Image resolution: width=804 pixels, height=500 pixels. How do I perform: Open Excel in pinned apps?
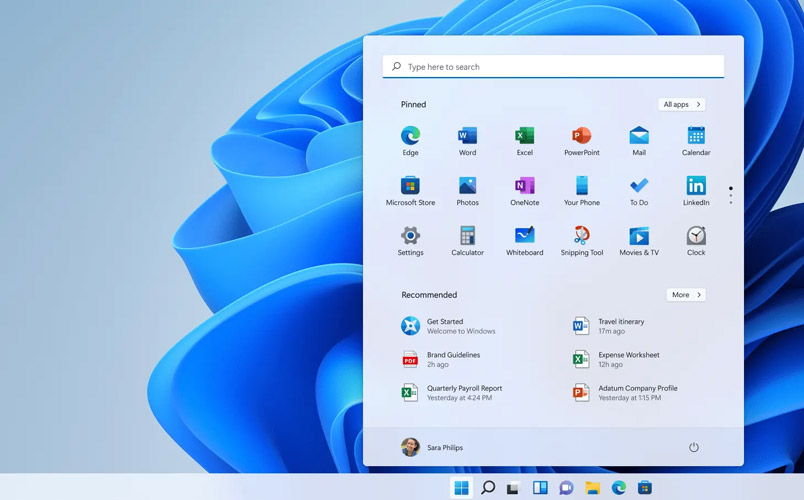[x=524, y=136]
